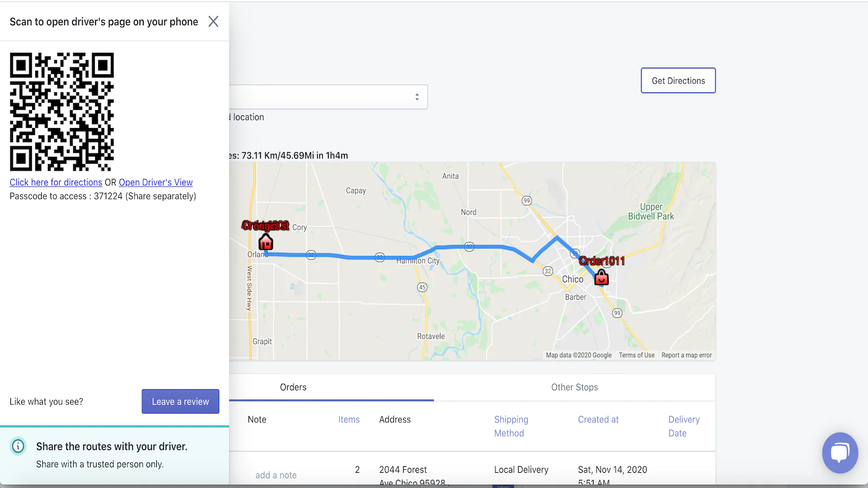The image size is (868, 488).
Task: Sort by Items column header
Action: click(x=349, y=420)
